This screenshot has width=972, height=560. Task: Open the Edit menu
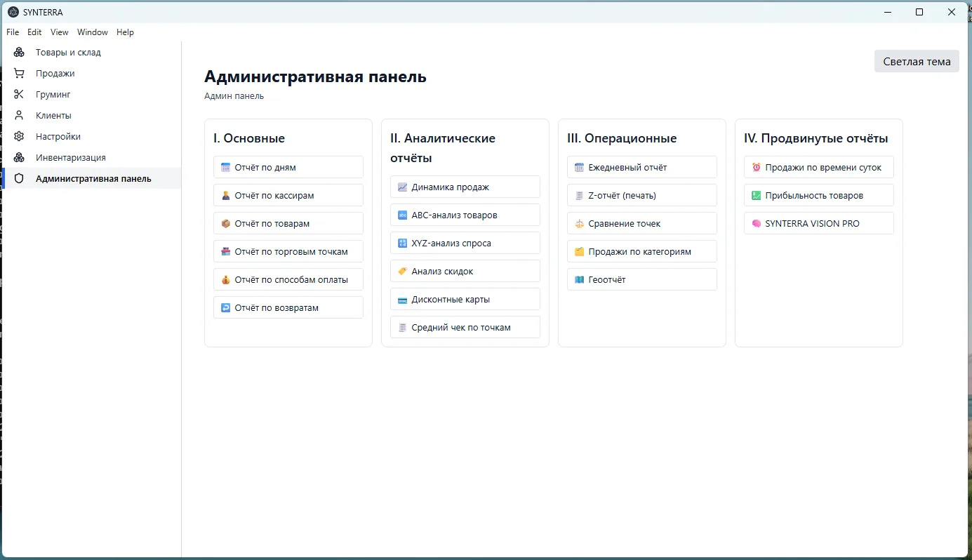click(x=34, y=32)
